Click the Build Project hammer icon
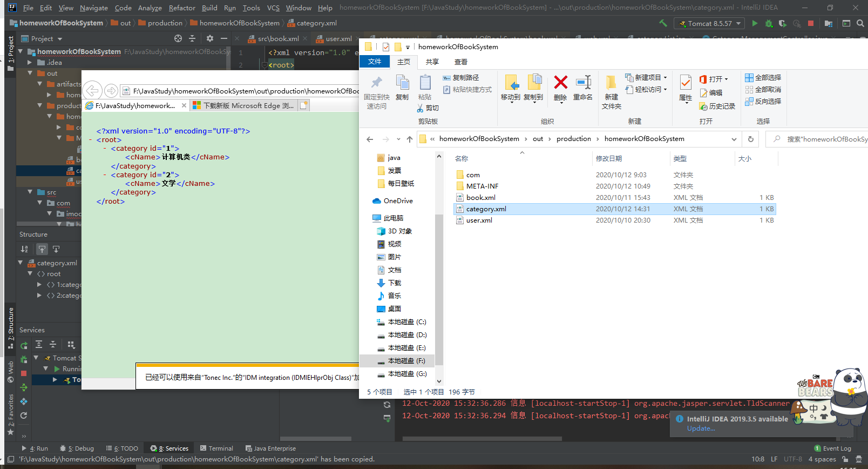The width and height of the screenshot is (868, 469). (663, 23)
